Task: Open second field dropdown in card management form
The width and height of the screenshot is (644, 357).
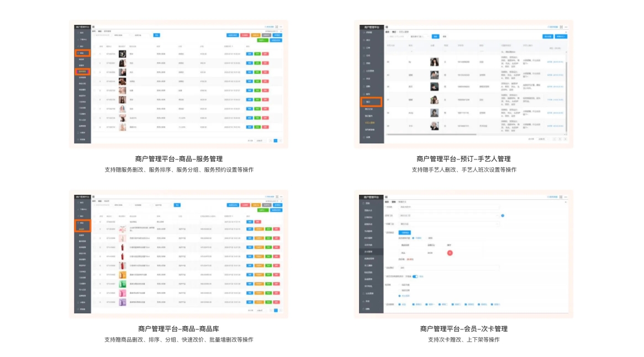Action: (x=448, y=215)
